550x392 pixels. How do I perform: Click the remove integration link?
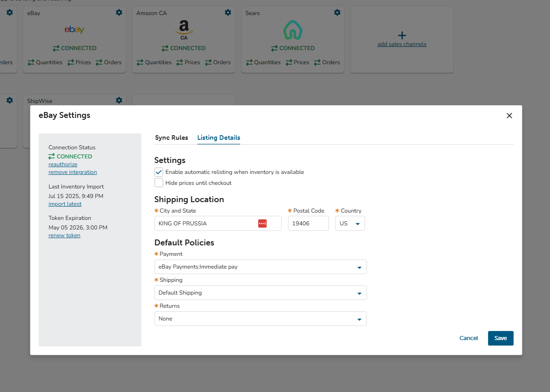tap(73, 172)
